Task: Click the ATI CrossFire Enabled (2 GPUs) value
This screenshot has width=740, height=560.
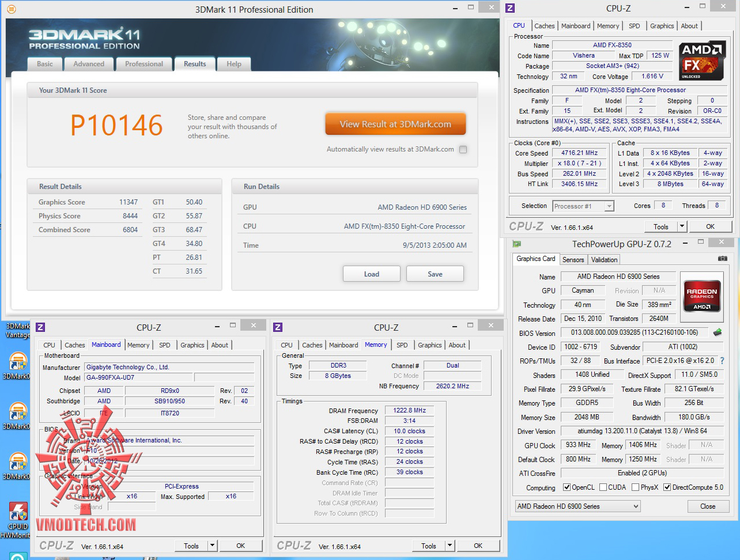Action: tap(642, 473)
